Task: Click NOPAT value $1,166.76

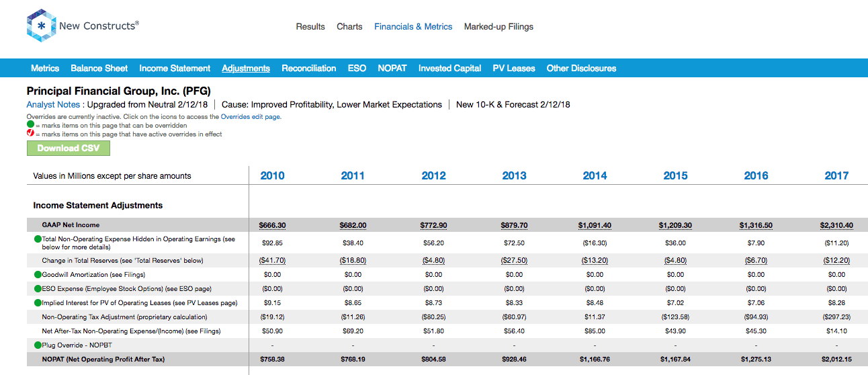Action: pyautogui.click(x=595, y=360)
